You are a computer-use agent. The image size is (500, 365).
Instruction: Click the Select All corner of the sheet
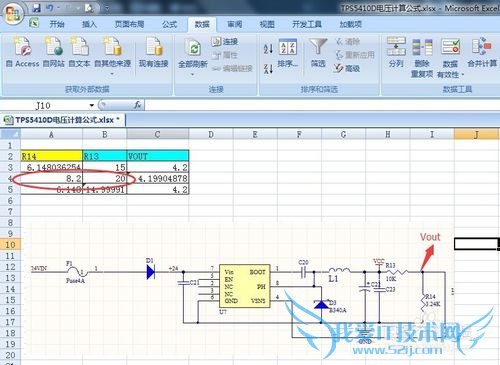tap(10, 134)
